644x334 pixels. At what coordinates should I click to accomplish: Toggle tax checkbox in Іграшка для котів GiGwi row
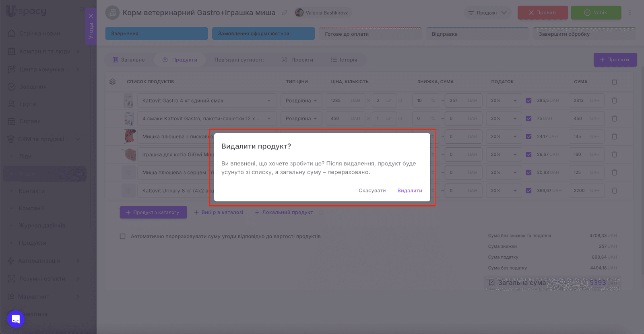[x=529, y=155]
